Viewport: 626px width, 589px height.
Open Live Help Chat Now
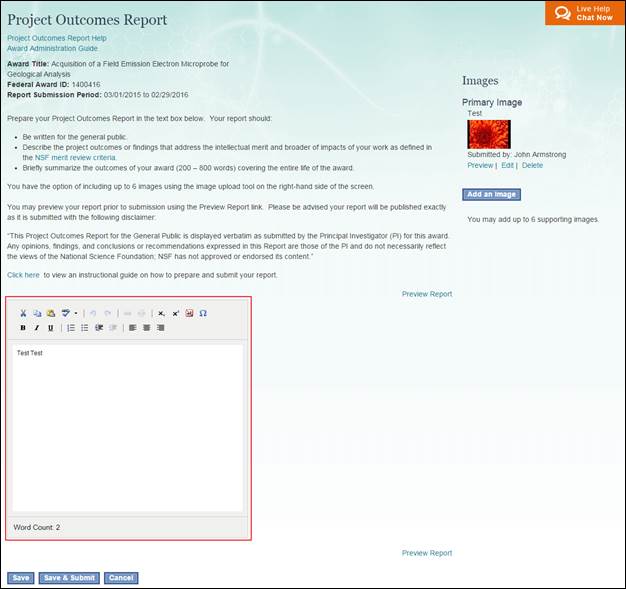click(x=585, y=13)
